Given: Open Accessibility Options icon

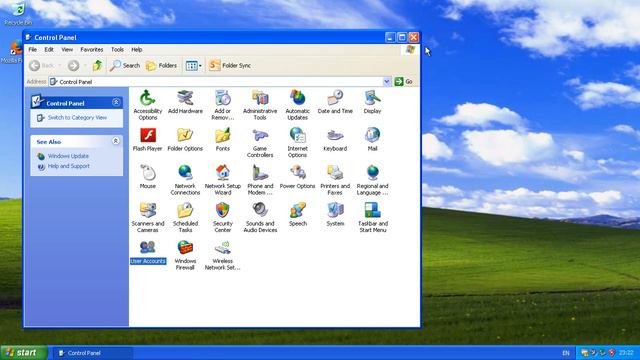Looking at the screenshot, I should click(147, 105).
